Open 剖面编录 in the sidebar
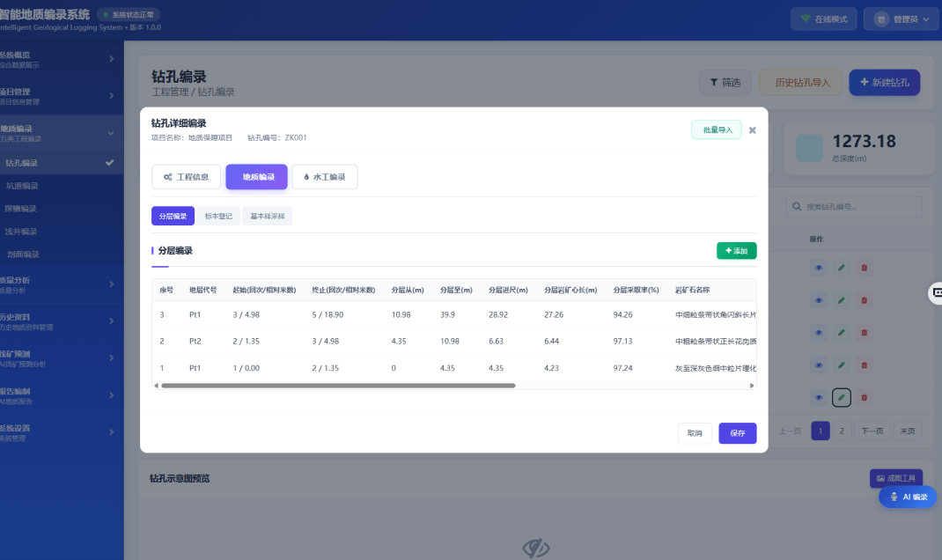942x560 pixels. 60,254
